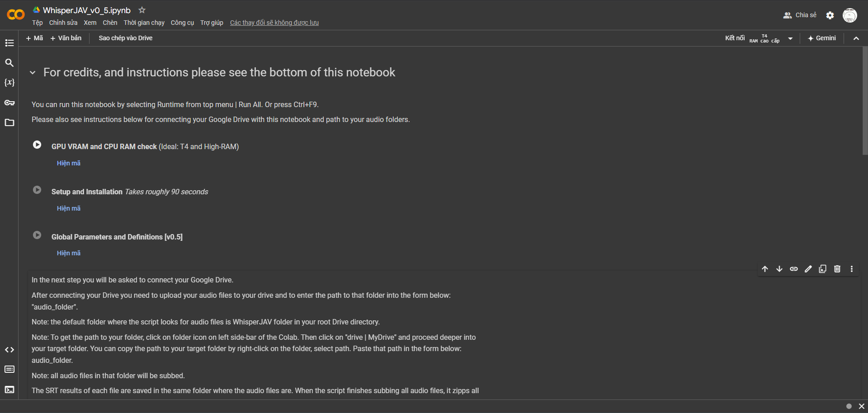Open the table of contents sidebar panel

tap(9, 43)
